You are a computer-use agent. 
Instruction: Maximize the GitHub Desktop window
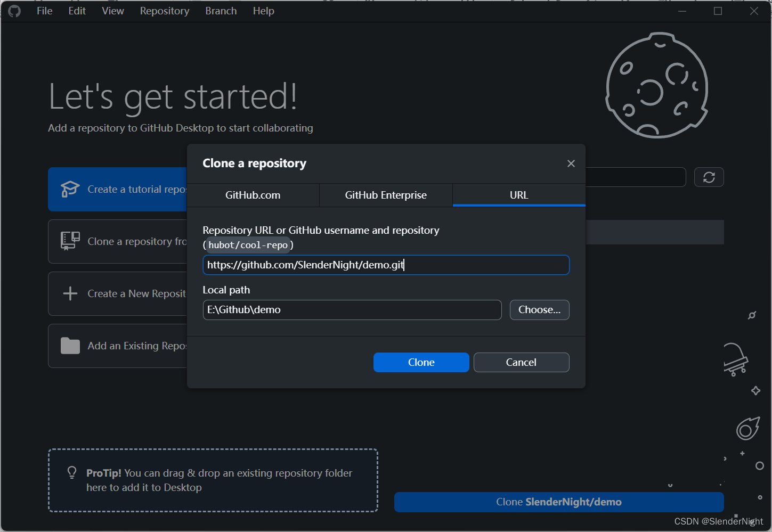point(718,11)
